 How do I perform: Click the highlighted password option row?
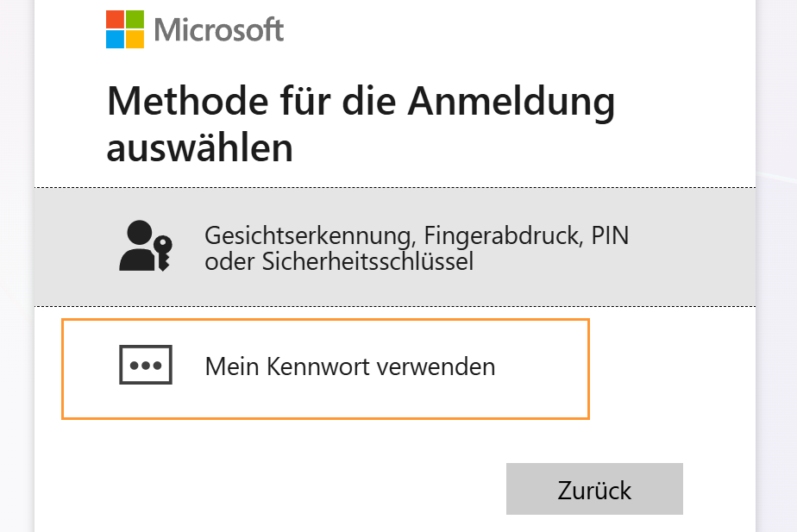pos(325,368)
